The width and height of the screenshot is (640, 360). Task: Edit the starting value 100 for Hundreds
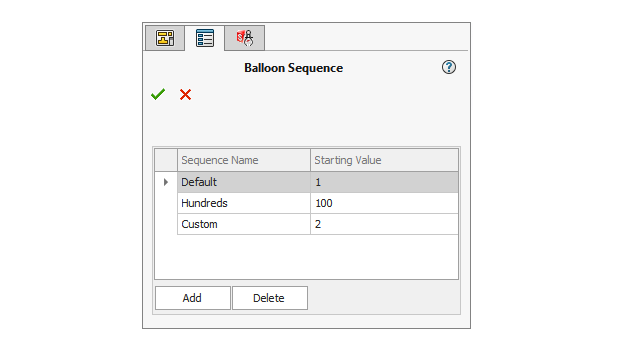coord(384,203)
